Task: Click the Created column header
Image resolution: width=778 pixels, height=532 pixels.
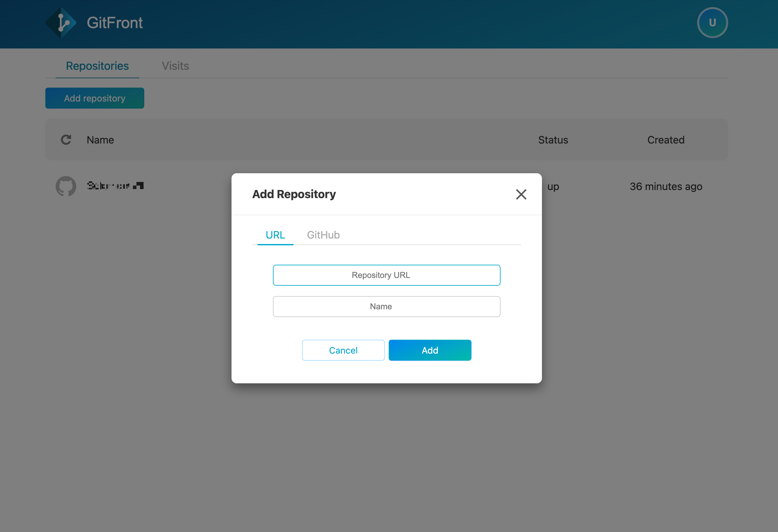Action: [665, 140]
